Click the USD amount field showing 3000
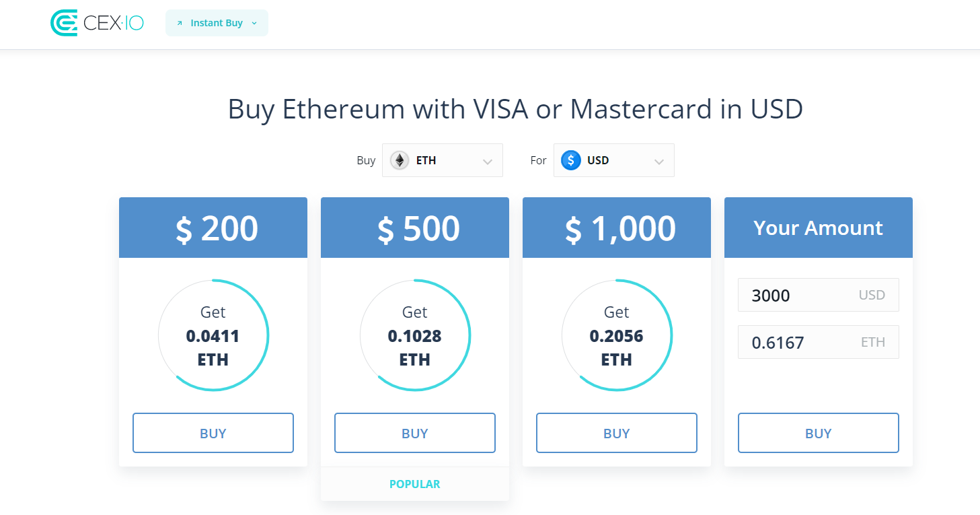This screenshot has height=515, width=980. click(819, 295)
